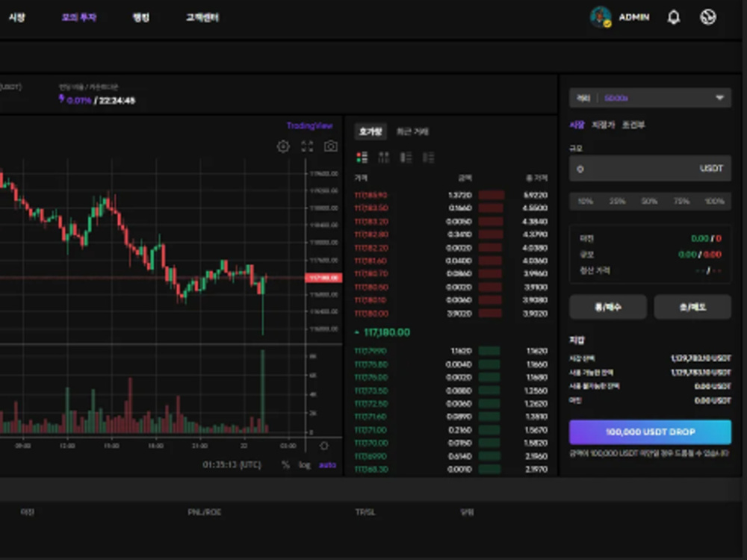The image size is (747, 560).
Task: Select ask row with total 4.5500
Action: 451,208
